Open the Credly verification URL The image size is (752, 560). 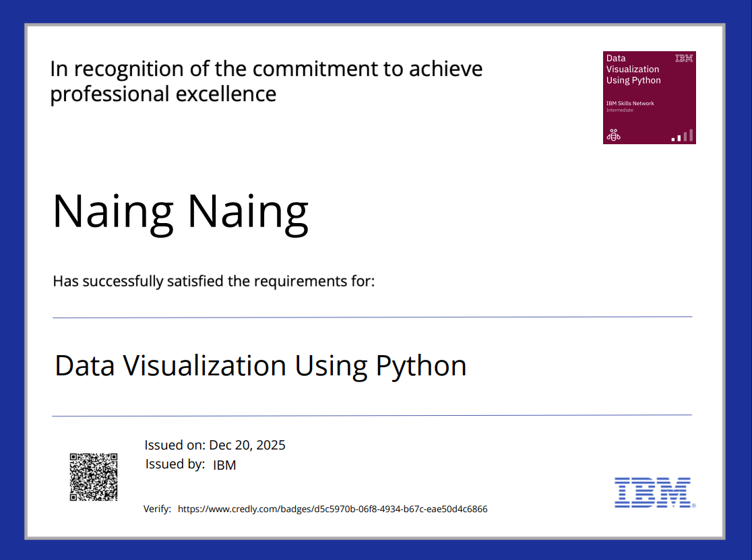coord(332,509)
